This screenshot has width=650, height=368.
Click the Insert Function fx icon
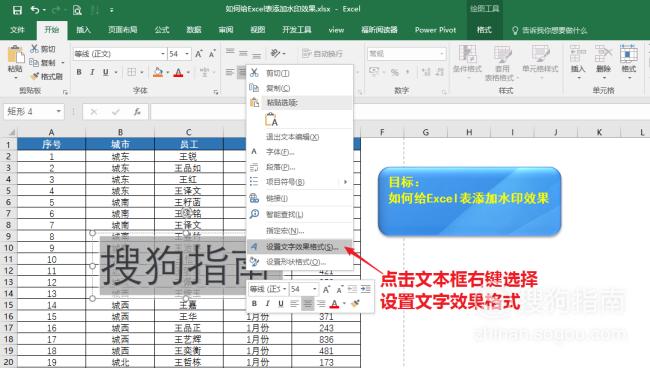pos(137,111)
